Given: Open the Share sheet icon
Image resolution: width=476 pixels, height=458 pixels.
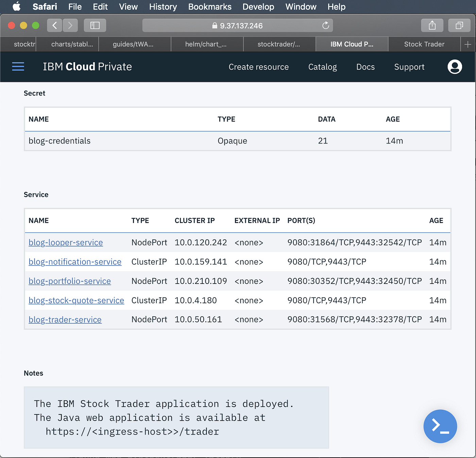Looking at the screenshot, I should point(432,26).
